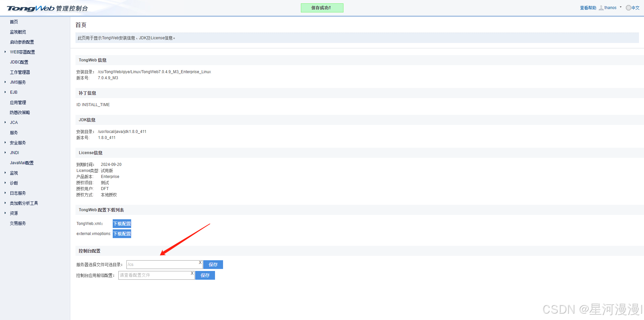This screenshot has height=320, width=644.
Task: Select WEB容器配置 menu label
Action: point(22,52)
